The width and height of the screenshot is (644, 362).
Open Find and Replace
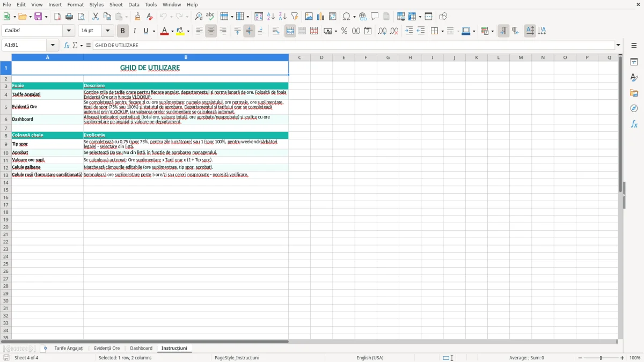click(199, 17)
